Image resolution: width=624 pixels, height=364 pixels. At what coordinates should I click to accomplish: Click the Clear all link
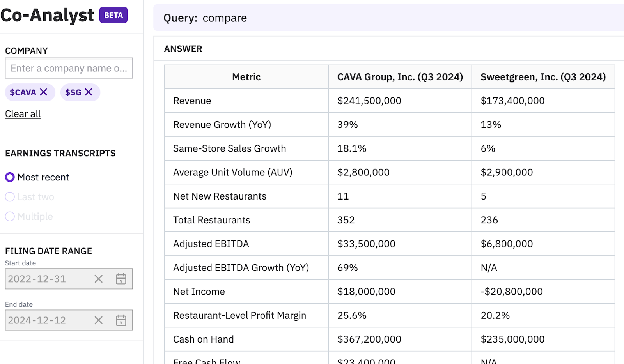(x=23, y=114)
